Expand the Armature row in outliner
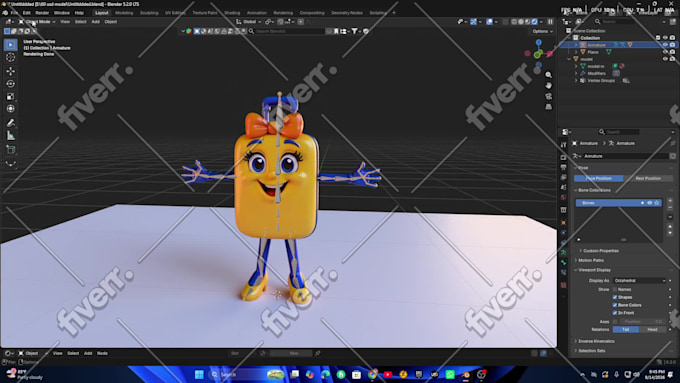This screenshot has height=383, width=680. coord(576,45)
